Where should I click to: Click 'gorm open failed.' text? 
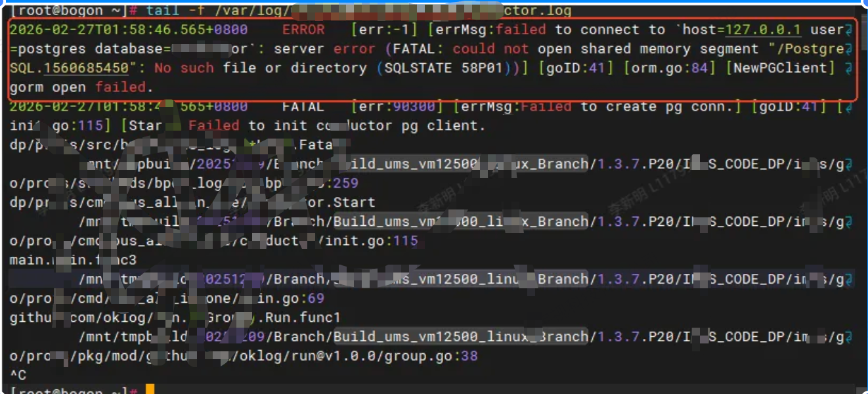tap(81, 87)
